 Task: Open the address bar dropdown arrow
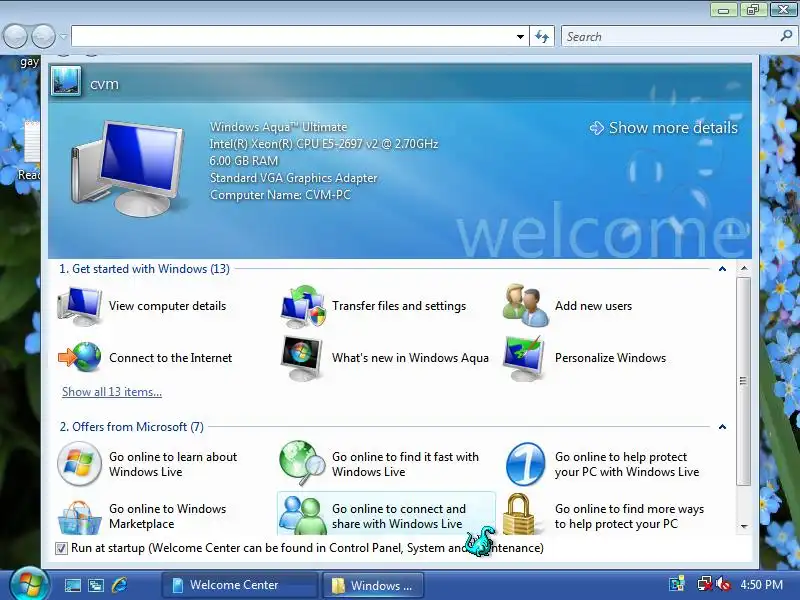pos(520,37)
